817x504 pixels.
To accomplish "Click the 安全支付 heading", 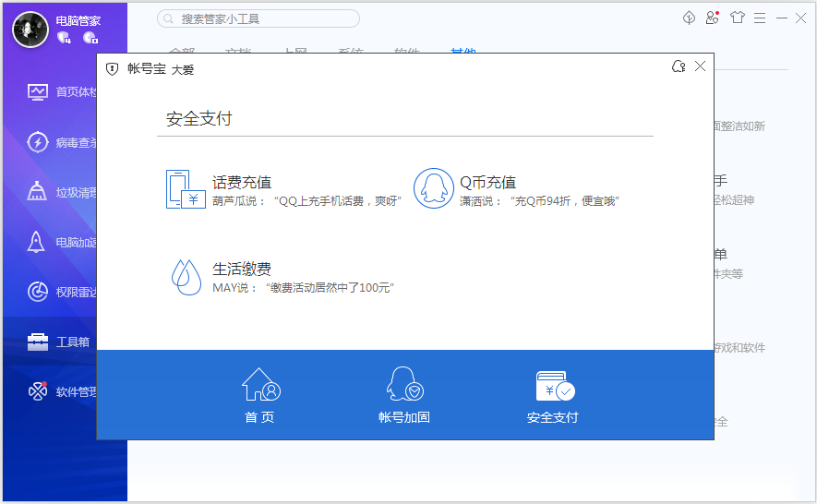I will tap(199, 119).
